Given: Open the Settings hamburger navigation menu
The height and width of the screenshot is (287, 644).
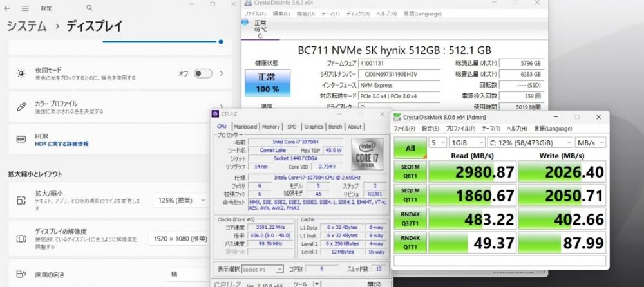Looking at the screenshot, I should 26,8.
